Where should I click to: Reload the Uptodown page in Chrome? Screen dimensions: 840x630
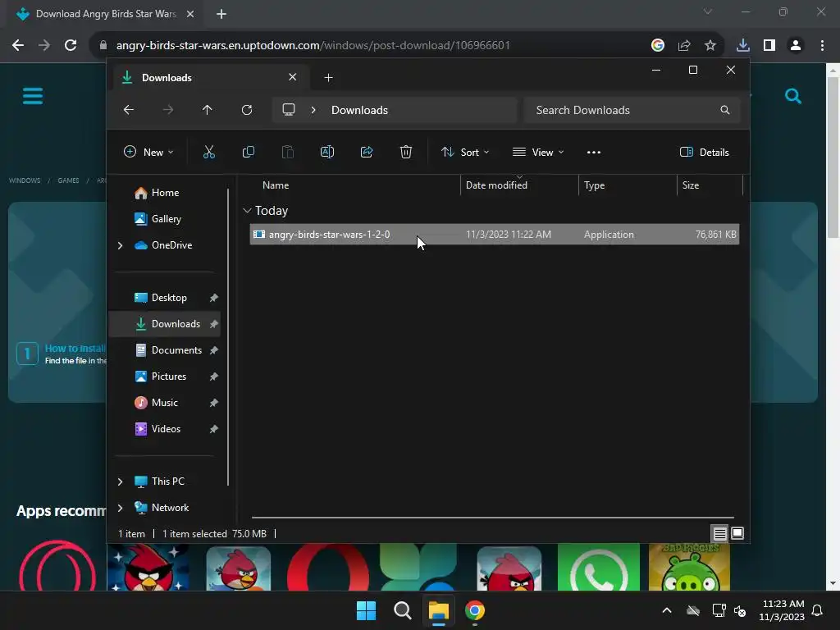[x=71, y=45]
